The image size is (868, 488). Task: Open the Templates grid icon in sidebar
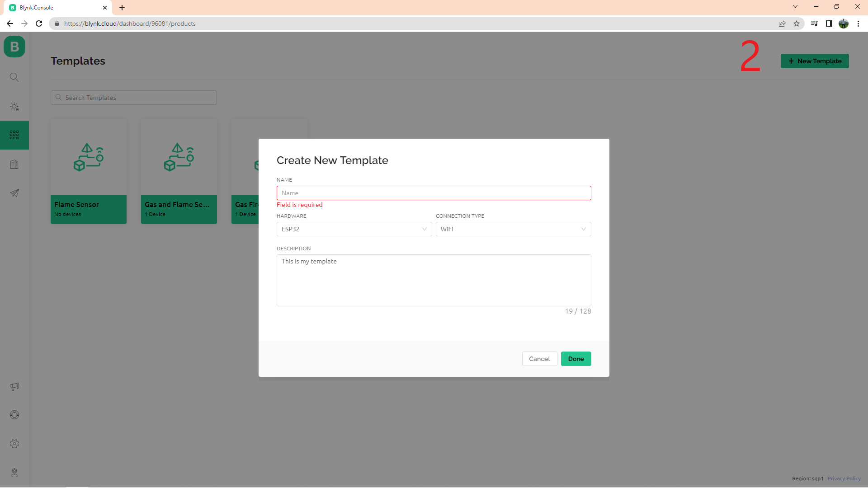click(x=14, y=135)
